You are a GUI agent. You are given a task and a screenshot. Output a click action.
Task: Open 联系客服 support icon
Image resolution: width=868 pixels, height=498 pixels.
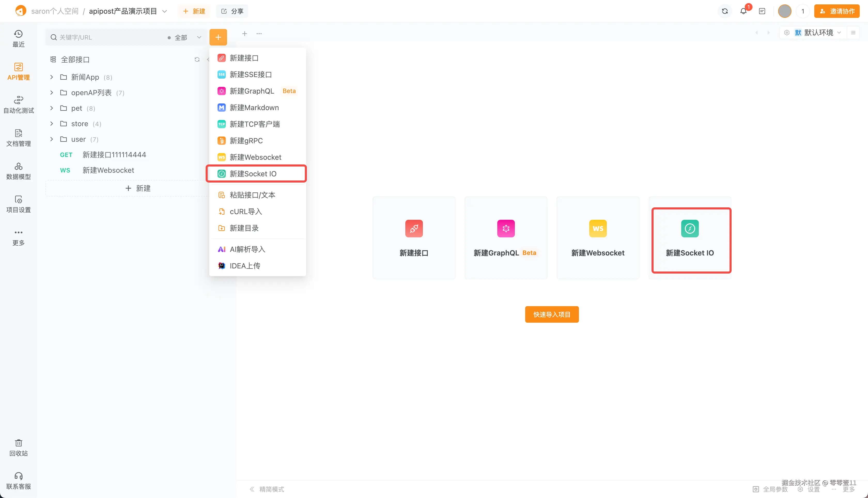point(18,481)
